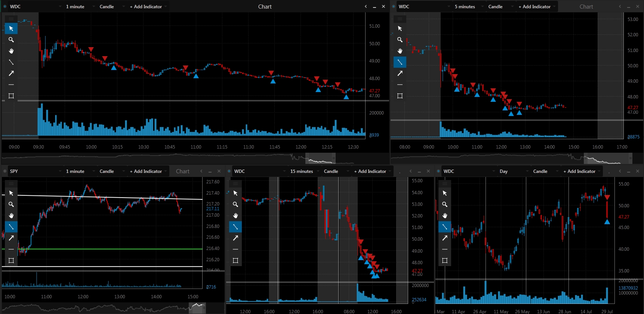Select the horizontal line tool in WDC 5 minutes chart

click(x=400, y=85)
